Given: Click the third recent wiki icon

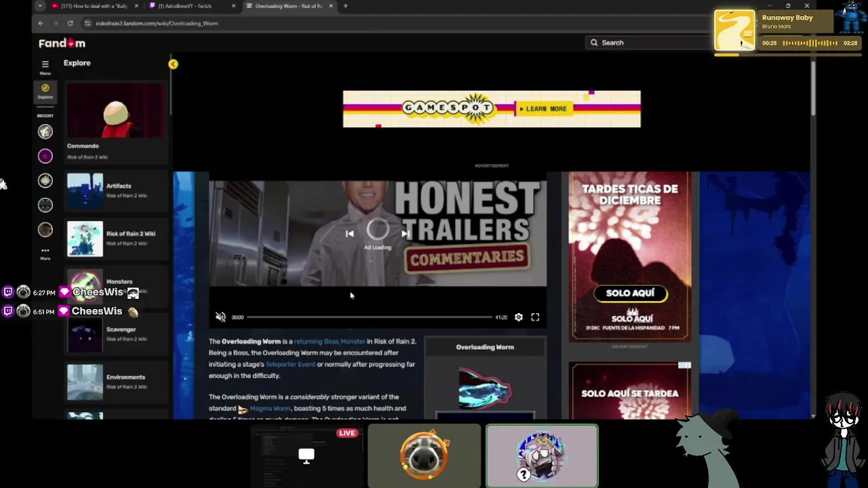Looking at the screenshot, I should tap(45, 181).
